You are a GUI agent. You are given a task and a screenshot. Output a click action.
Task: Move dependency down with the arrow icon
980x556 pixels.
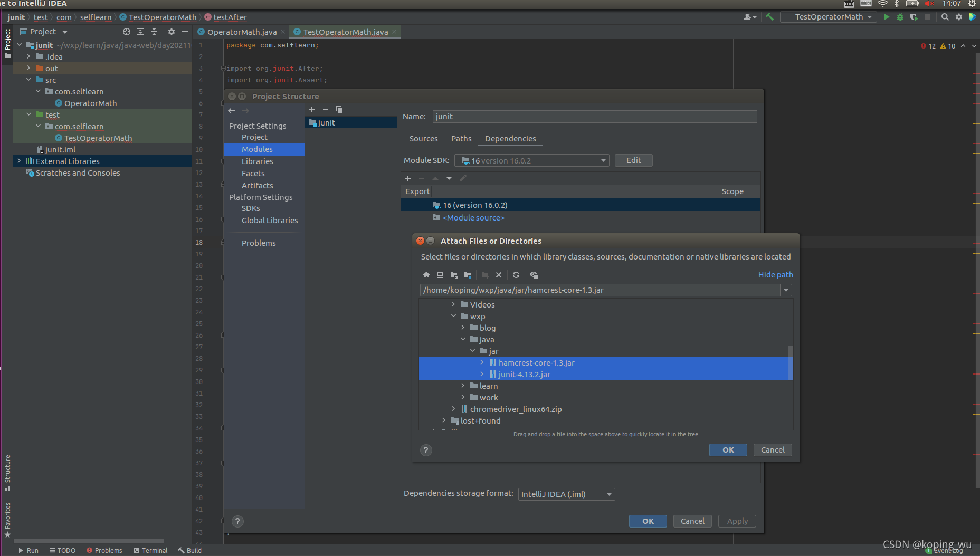[x=449, y=178]
